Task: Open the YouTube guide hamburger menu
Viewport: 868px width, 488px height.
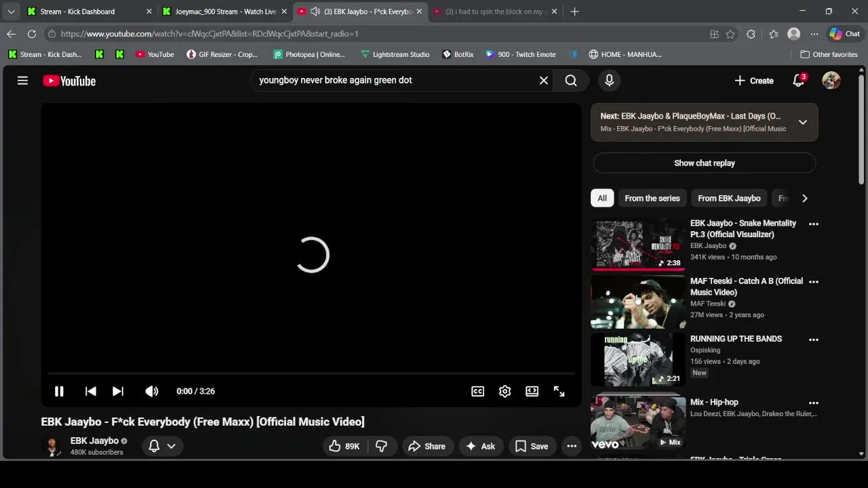Action: tap(22, 81)
